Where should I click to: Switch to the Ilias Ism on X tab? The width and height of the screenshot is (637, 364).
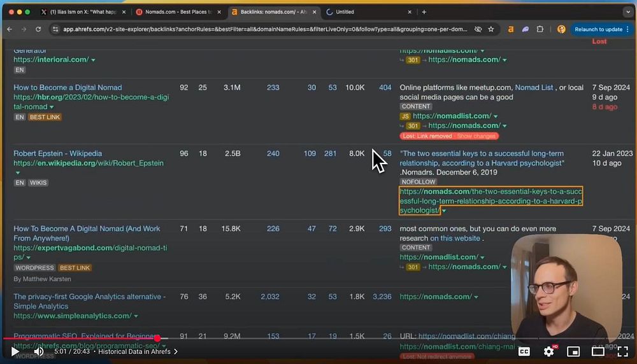[83, 11]
